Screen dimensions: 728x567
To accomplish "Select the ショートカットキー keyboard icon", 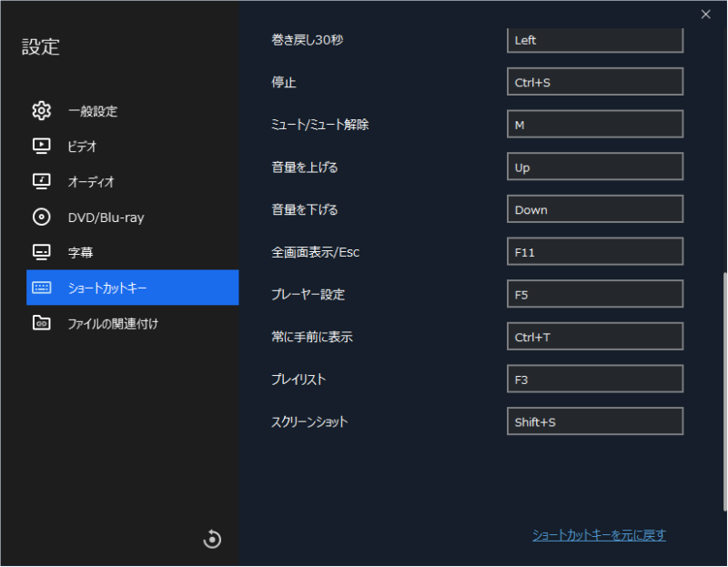I will click(x=41, y=288).
